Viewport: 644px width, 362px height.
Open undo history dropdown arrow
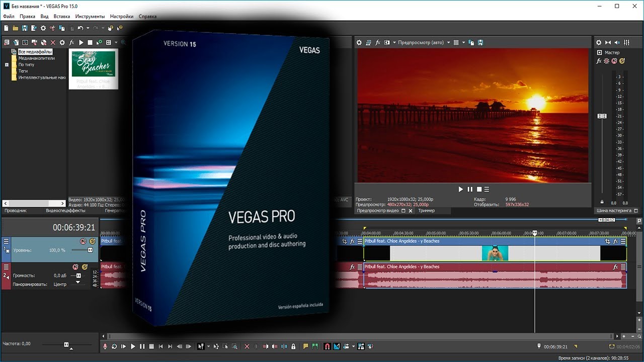(88, 28)
